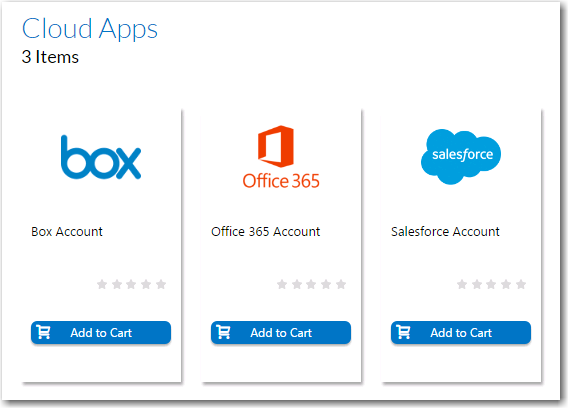The height and width of the screenshot is (408, 568).
Task: Give Office 365 Account five stars
Action: 341,284
